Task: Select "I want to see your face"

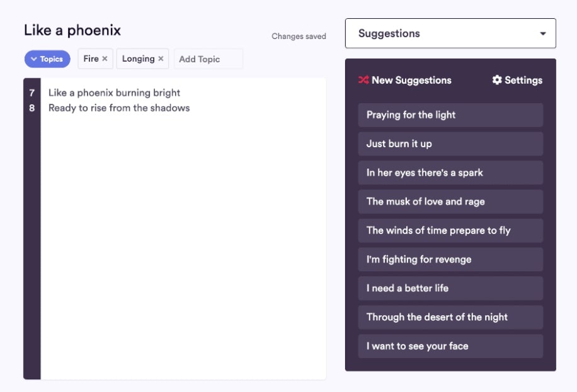Action: pos(450,346)
